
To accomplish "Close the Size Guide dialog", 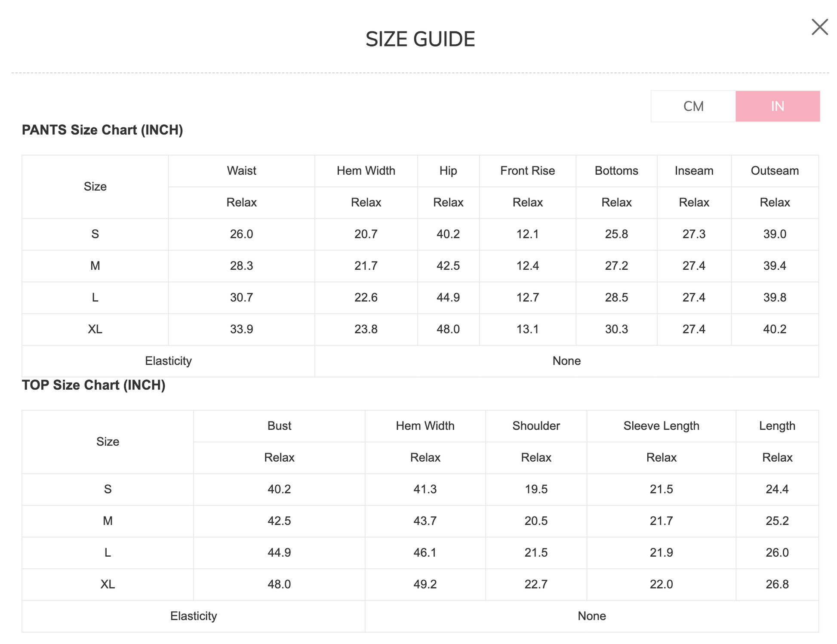I will pos(819,27).
